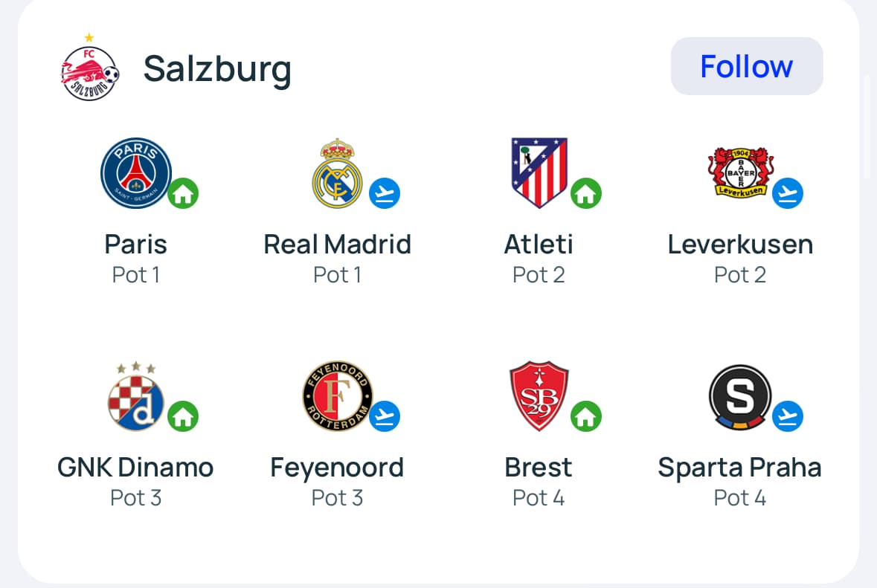
Task: Tap the home badge beside Brest
Action: [x=586, y=417]
